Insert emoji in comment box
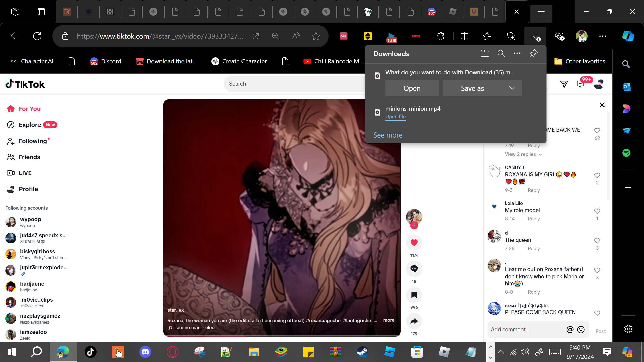Viewport: 644px width, 362px height. 581,329
